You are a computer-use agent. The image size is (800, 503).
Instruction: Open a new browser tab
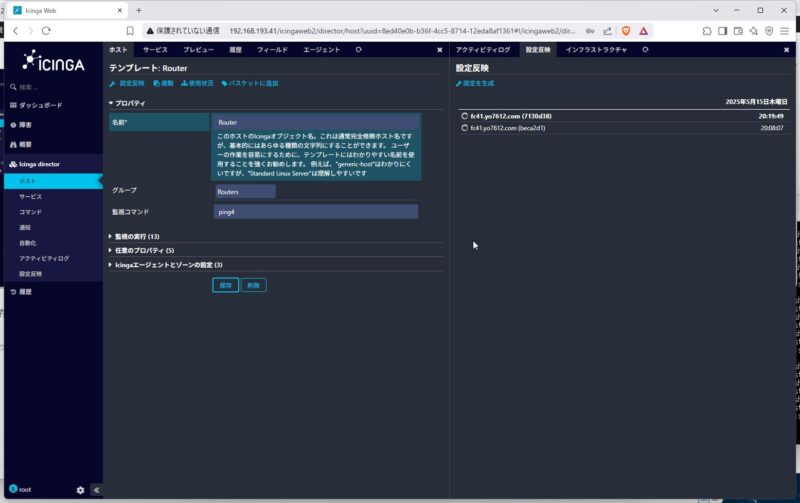[x=139, y=10]
